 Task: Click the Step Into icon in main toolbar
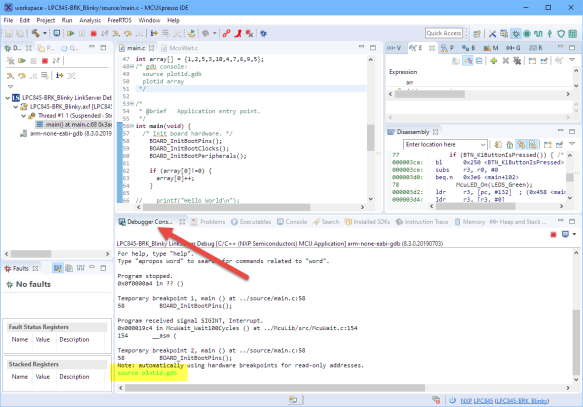click(x=116, y=33)
